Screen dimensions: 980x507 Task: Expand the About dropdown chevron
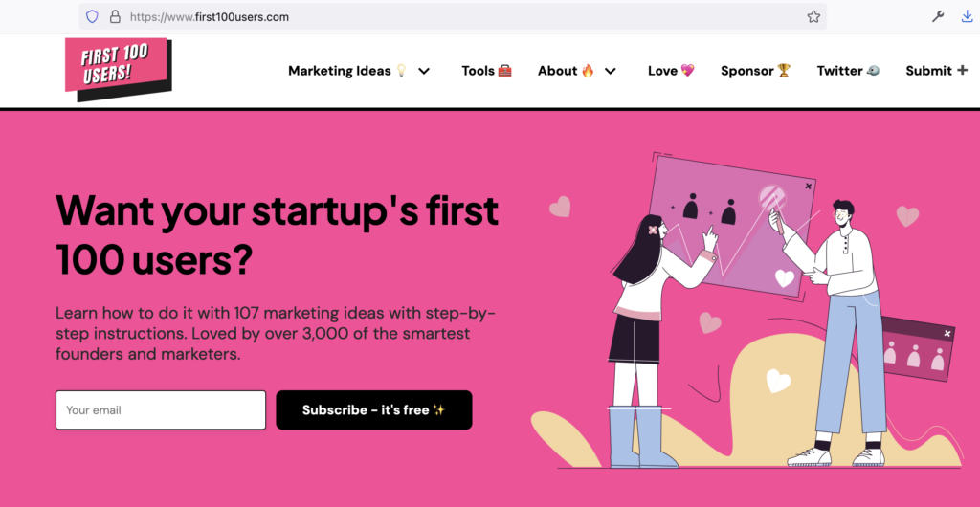pos(610,71)
